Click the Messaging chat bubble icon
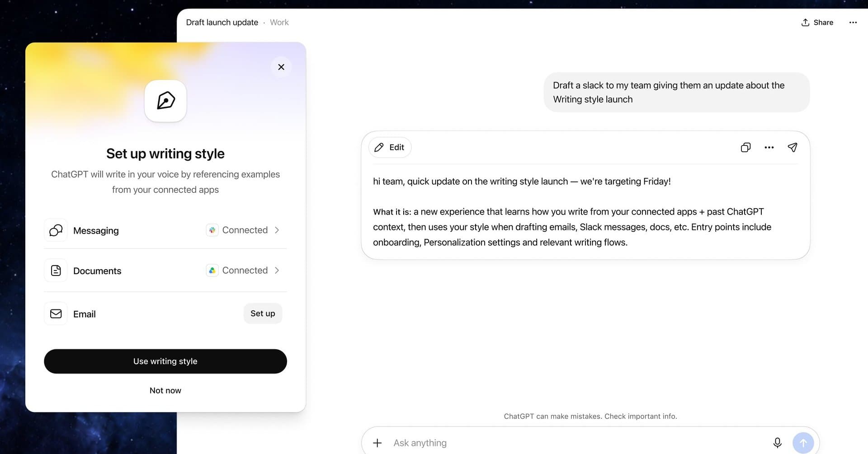This screenshot has height=454, width=868. tap(56, 230)
